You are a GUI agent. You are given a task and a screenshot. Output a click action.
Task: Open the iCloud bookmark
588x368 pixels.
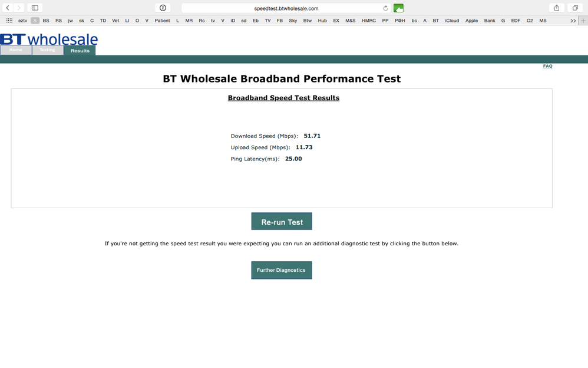(452, 21)
